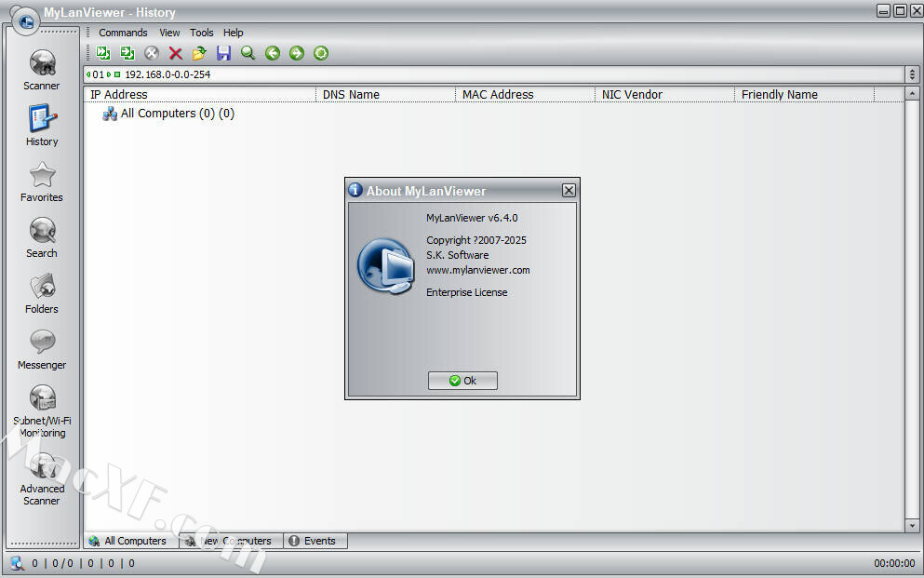
Task: Open the View menu
Action: [169, 33]
